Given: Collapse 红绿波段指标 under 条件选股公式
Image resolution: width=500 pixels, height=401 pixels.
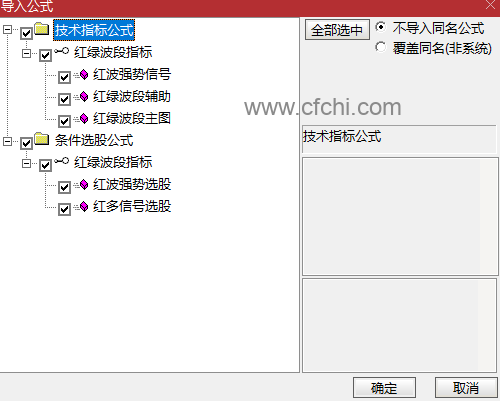Looking at the screenshot, I should (26, 163).
